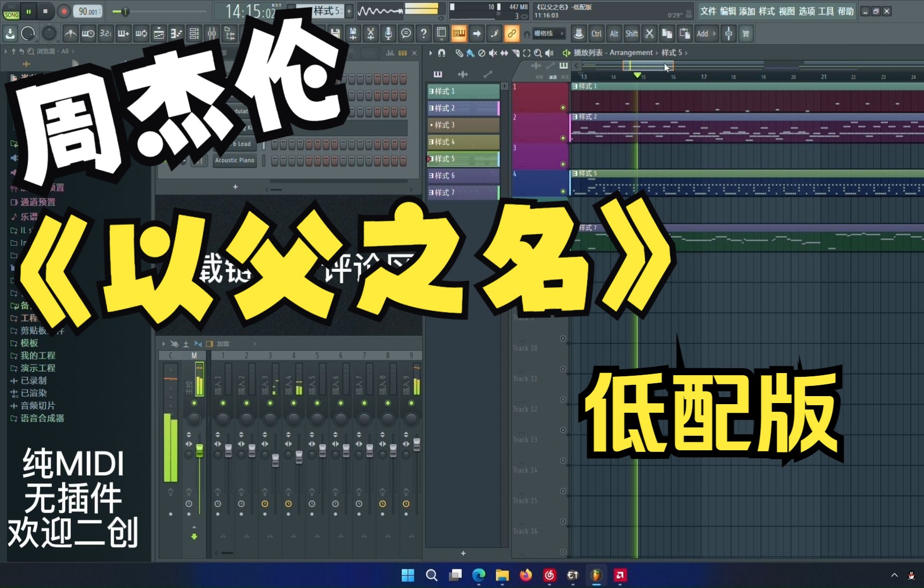
Task: Click the microphone one-click recording icon
Action: 388,34
